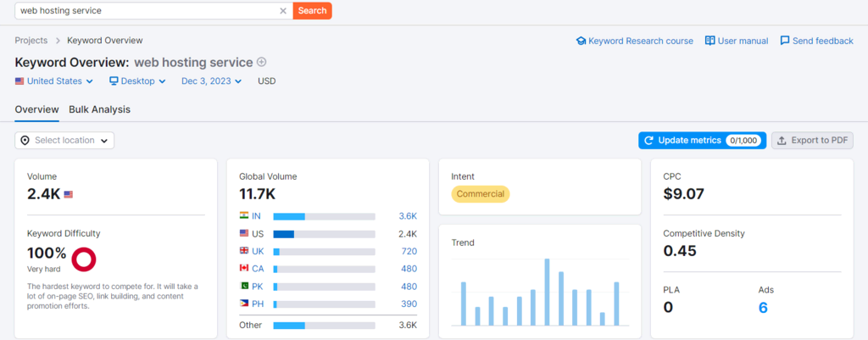Click the orange Search button
Screen dimensions: 868x340
312,10
